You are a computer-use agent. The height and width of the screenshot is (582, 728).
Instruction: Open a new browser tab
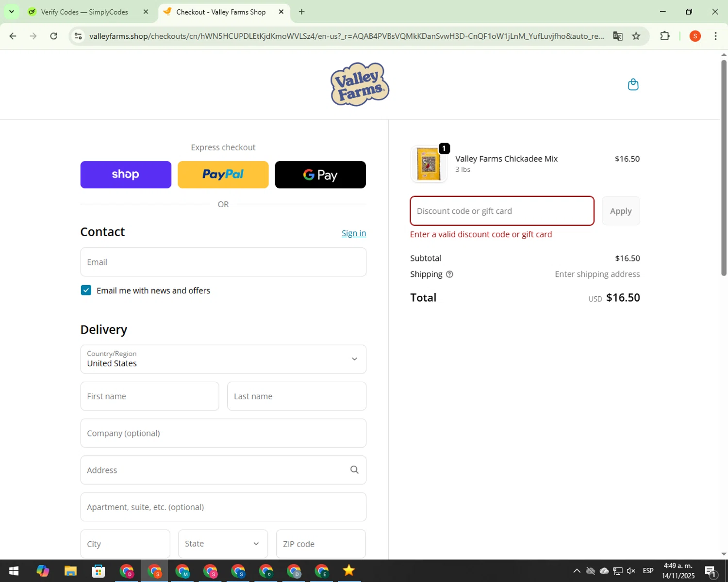(x=301, y=12)
